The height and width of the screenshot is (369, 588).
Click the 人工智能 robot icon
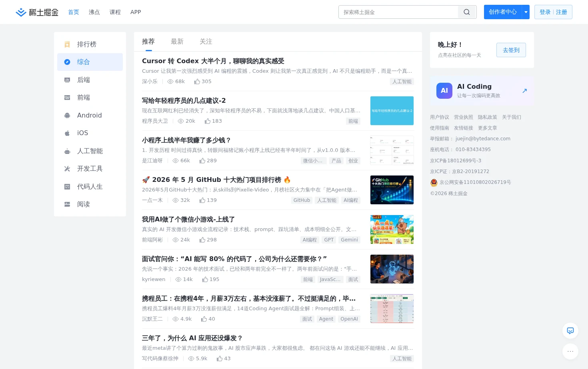pyautogui.click(x=67, y=151)
